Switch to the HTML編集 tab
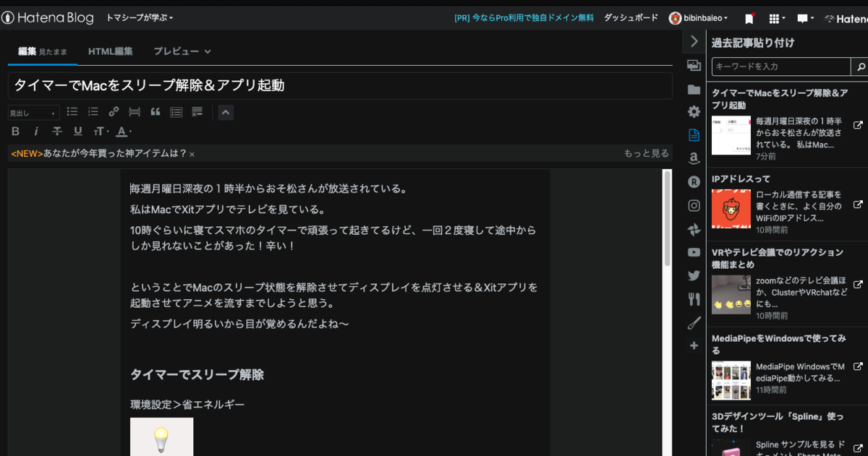This screenshot has width=868, height=456. [x=110, y=51]
